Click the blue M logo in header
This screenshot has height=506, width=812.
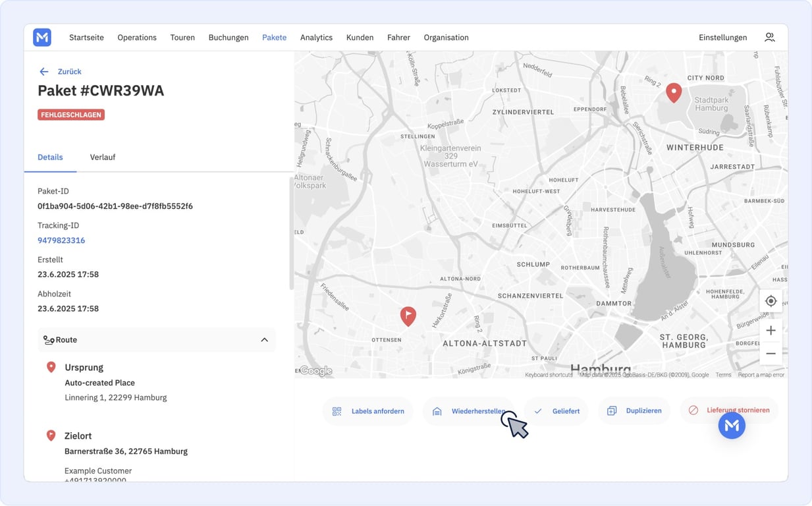tap(42, 38)
